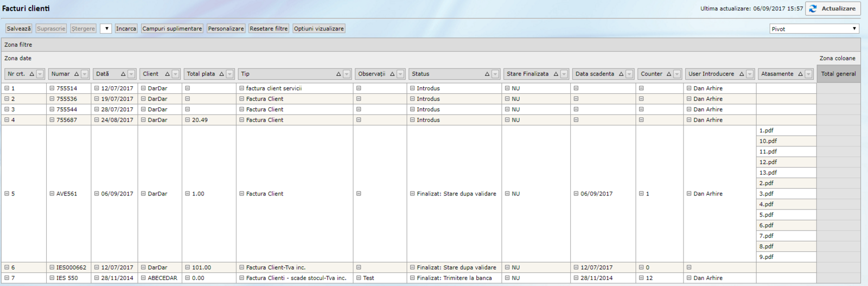Open the Pivot view dropdown
Image resolution: width=868 pixels, height=286 pixels.
(814, 29)
